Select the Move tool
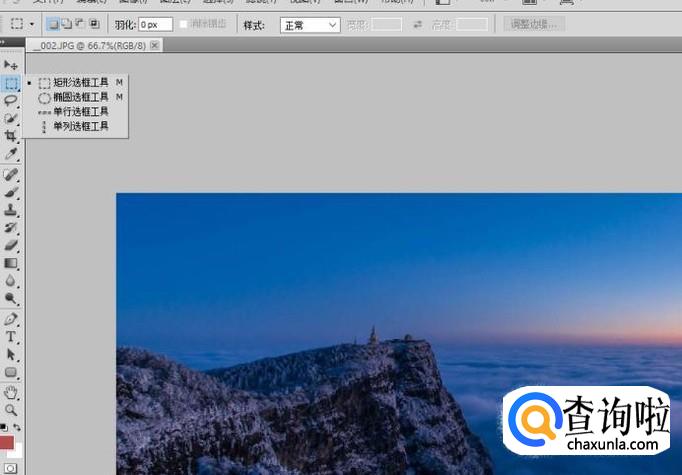682x475 pixels. 11,65
